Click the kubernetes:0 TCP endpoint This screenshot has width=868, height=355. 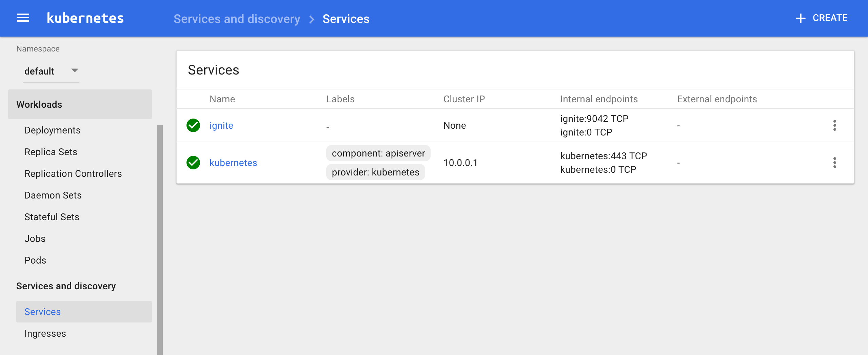point(598,170)
